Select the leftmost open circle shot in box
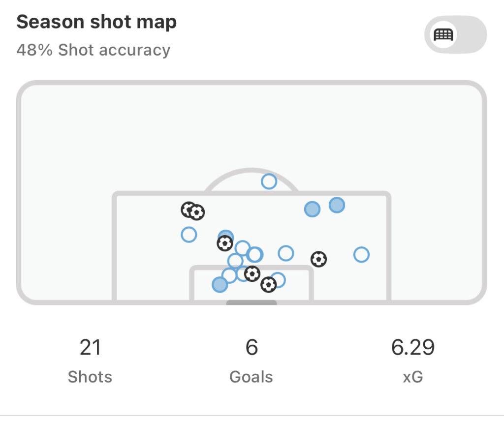Image resolution: width=504 pixels, height=422 pixels. click(x=189, y=235)
